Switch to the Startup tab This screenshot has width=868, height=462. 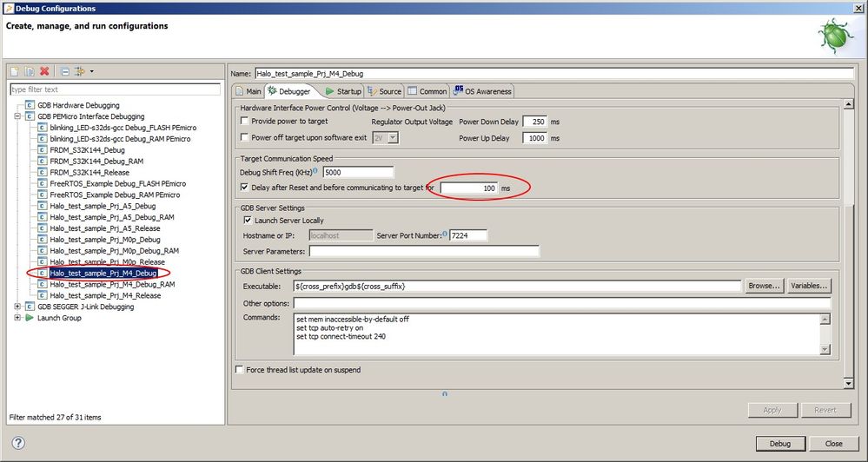point(343,91)
